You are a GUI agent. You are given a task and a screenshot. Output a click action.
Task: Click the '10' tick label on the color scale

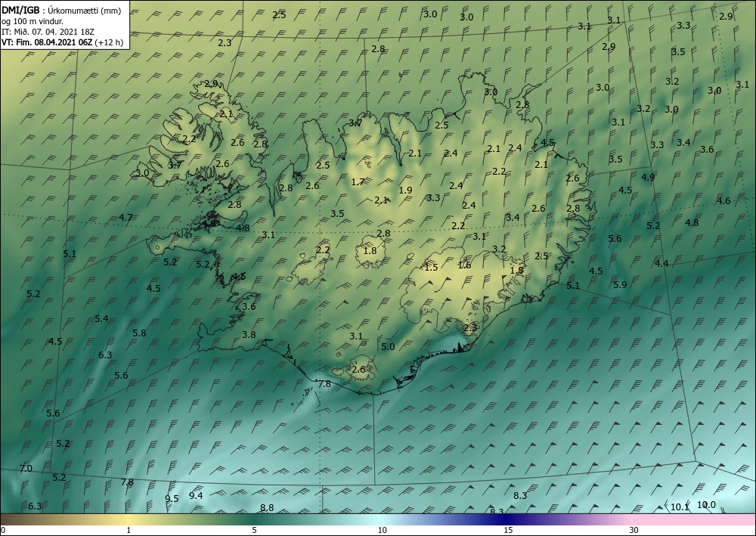(x=382, y=531)
